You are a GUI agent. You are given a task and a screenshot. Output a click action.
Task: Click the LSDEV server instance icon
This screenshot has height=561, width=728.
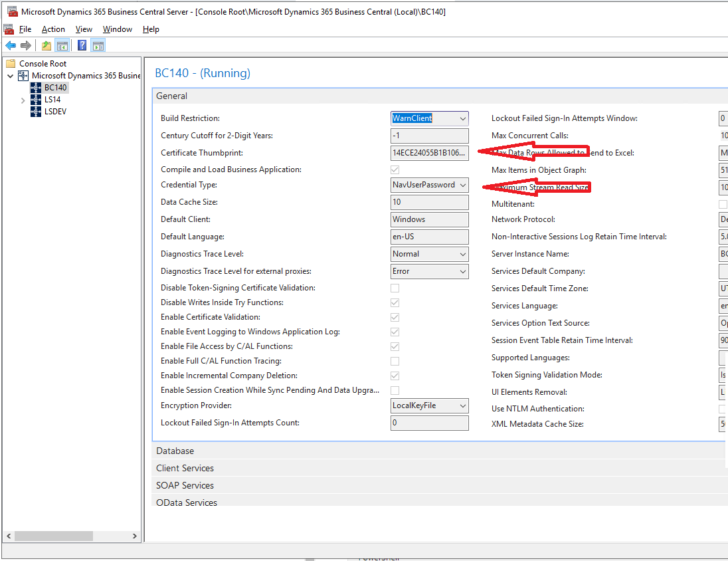[x=36, y=112]
